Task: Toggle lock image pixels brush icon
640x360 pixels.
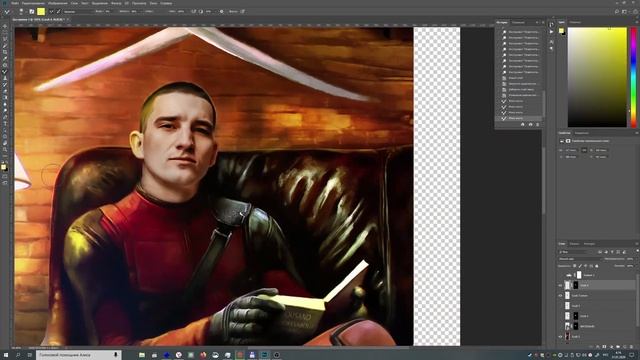Action: tap(580, 266)
